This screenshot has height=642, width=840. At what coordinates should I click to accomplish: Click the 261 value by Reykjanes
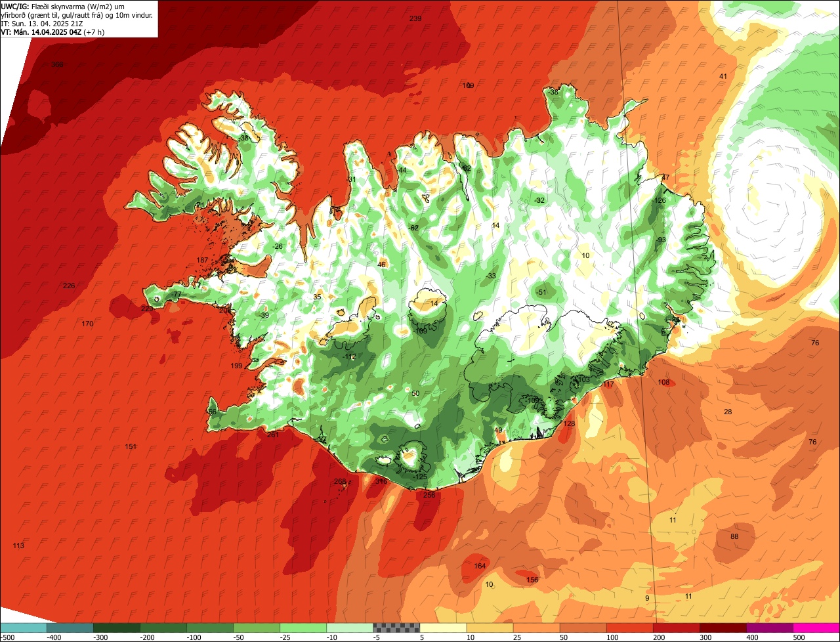[x=274, y=435]
